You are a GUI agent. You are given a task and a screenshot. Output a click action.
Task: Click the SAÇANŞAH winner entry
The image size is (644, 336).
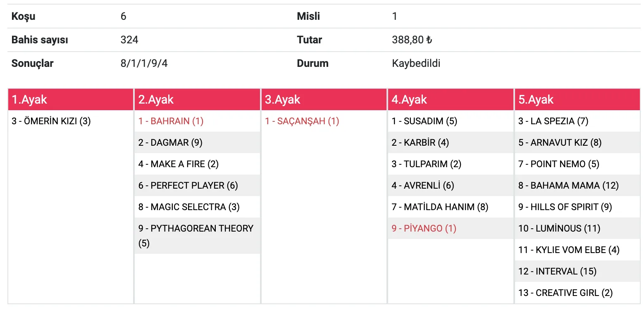pyautogui.click(x=302, y=121)
